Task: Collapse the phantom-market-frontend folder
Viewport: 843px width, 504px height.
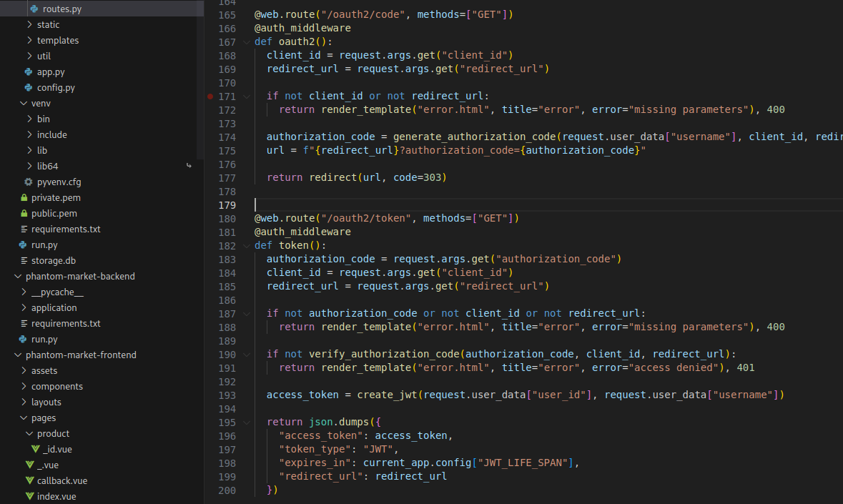Action: (x=18, y=355)
